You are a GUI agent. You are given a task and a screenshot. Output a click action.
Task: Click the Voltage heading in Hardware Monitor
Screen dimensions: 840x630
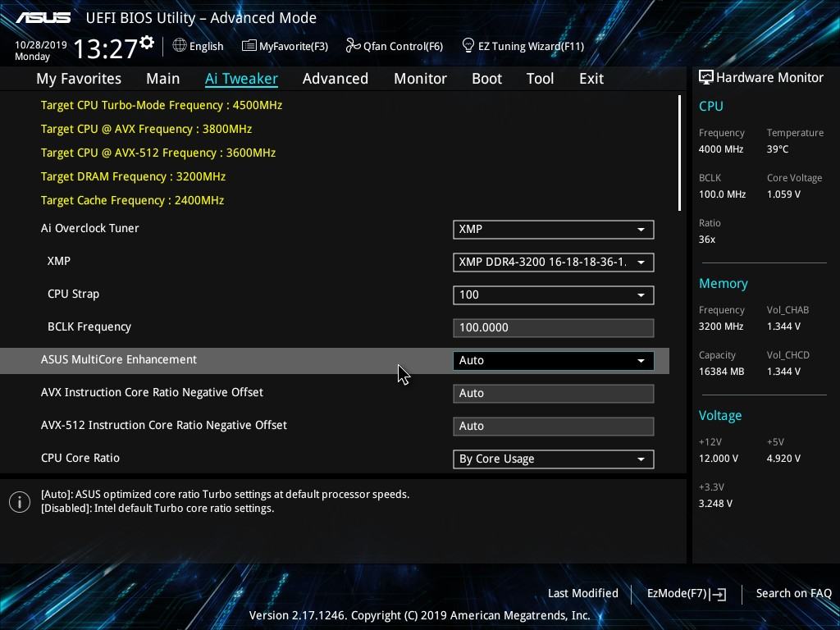point(720,415)
